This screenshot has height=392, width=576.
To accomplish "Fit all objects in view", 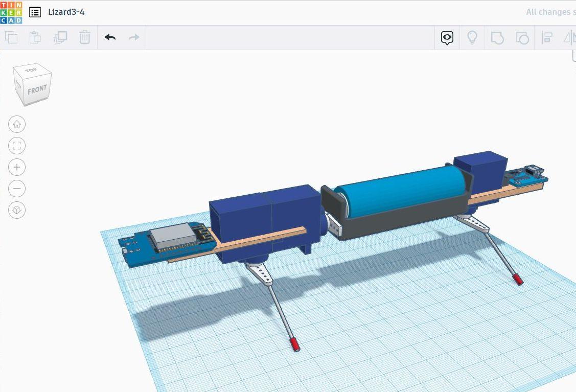I will point(17,145).
